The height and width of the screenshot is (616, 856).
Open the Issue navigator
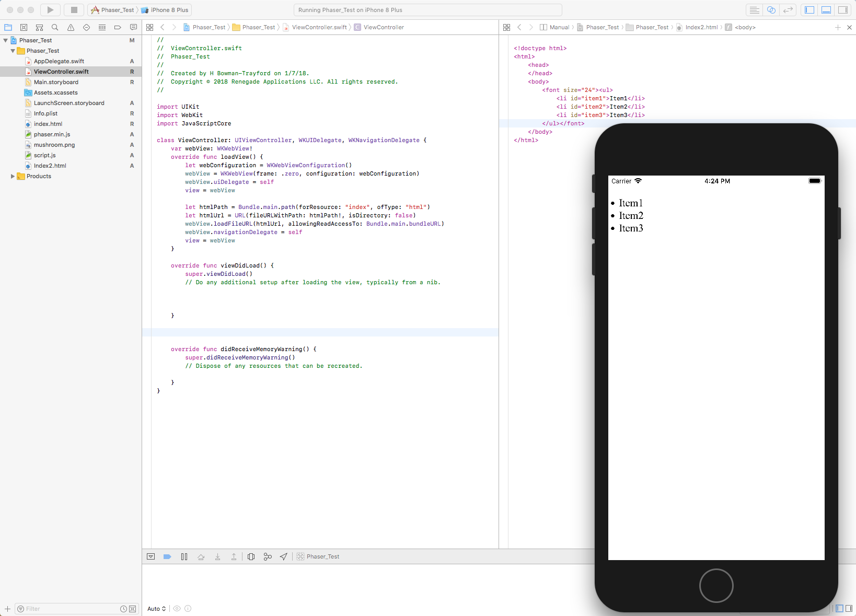click(x=71, y=27)
